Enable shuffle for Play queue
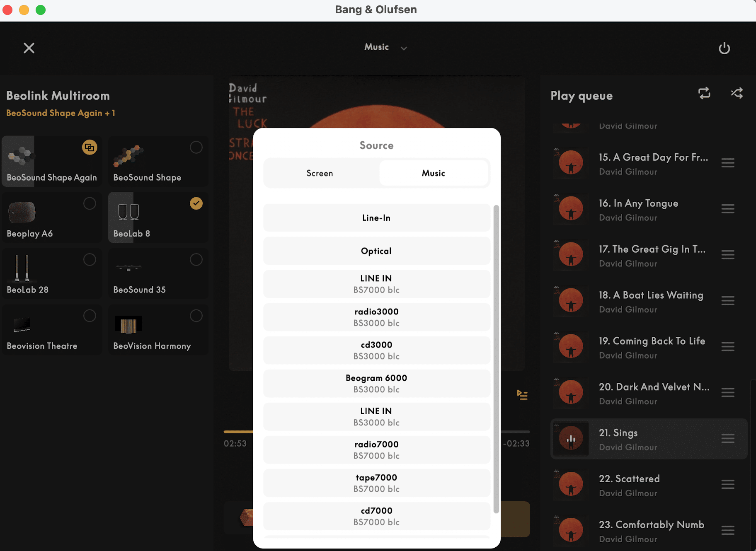Image resolution: width=756 pixels, height=551 pixels. tap(737, 93)
